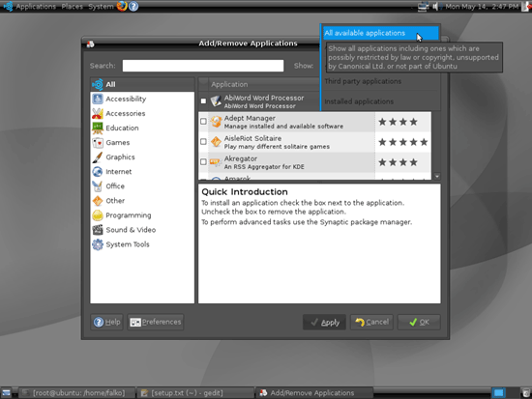This screenshot has height=399, width=532.
Task: Open the Places menu
Action: pyautogui.click(x=72, y=6)
